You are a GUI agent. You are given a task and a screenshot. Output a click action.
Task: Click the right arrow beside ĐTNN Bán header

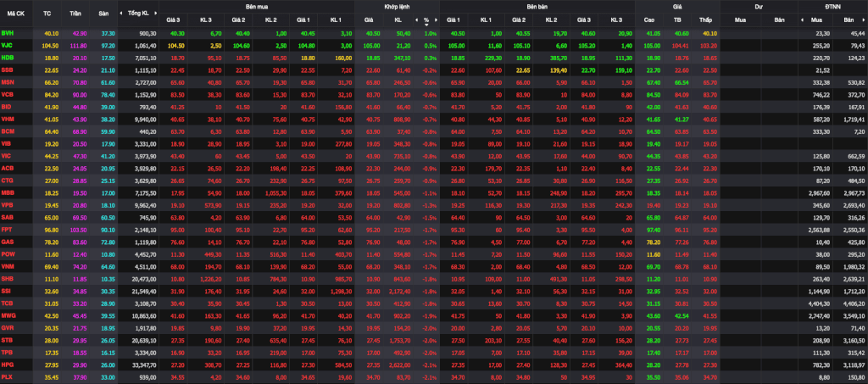(864, 19)
